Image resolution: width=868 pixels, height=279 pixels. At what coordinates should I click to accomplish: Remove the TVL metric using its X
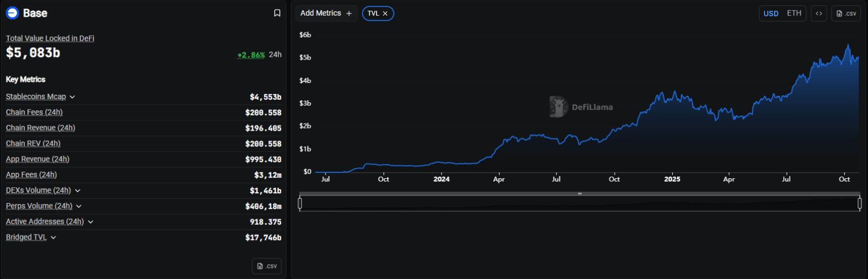(385, 14)
